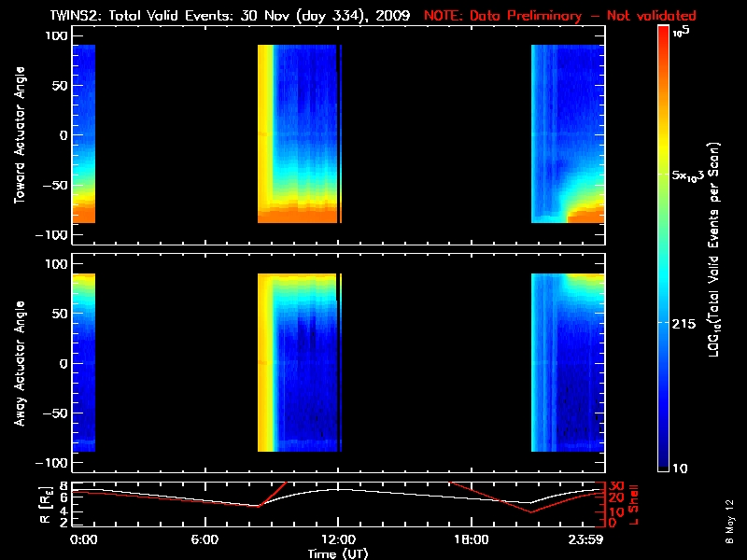Click the 6:00 time axis label
Screen dimensions: 747x560
coord(204,539)
